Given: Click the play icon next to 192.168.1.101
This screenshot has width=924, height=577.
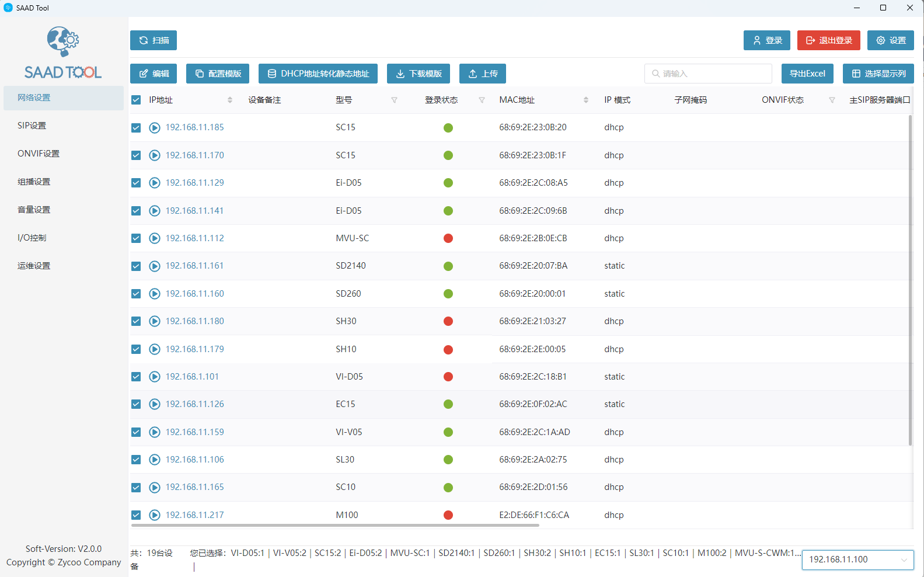Looking at the screenshot, I should click(155, 377).
